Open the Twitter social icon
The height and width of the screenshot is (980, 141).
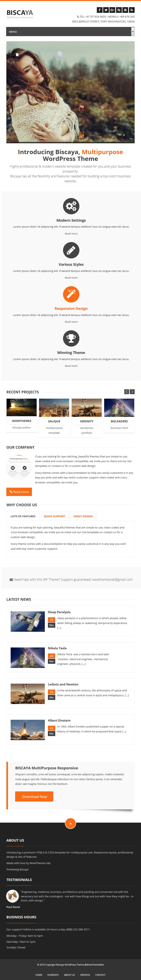point(106,10)
